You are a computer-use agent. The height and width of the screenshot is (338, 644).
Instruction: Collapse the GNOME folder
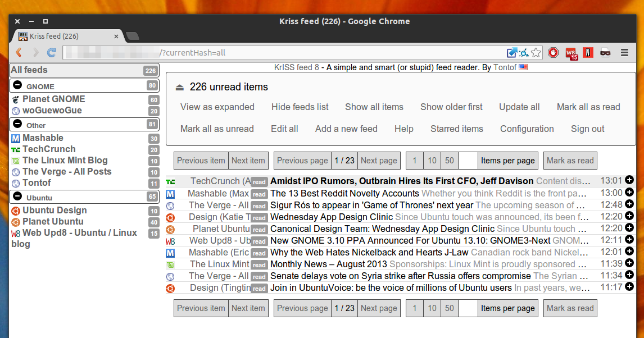17,85
